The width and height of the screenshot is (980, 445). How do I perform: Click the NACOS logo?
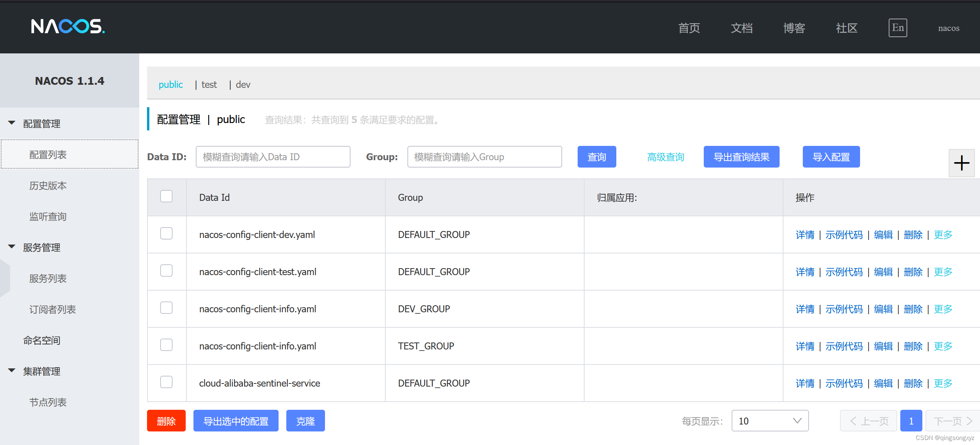[x=68, y=27]
